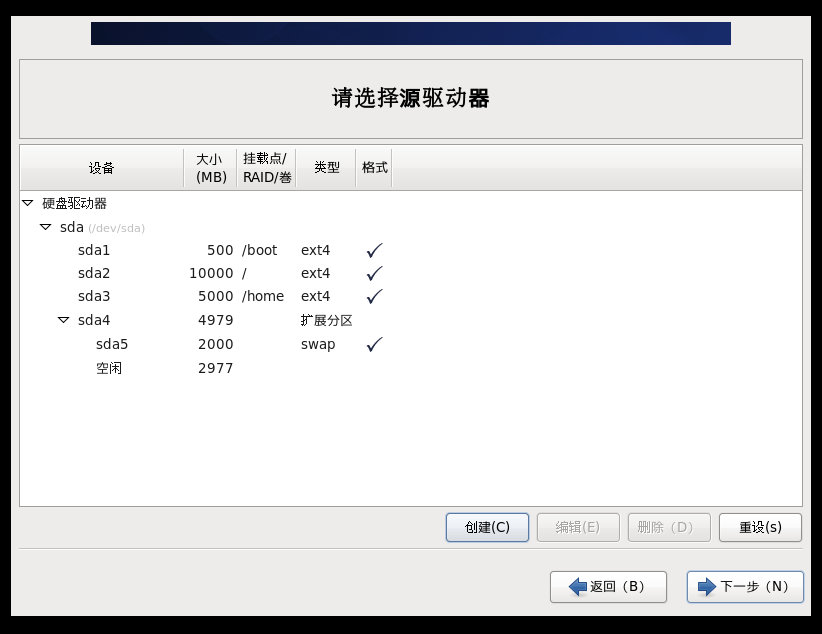
Task: Select the sda (/dev/sda) disk entry
Action: click(x=102, y=227)
